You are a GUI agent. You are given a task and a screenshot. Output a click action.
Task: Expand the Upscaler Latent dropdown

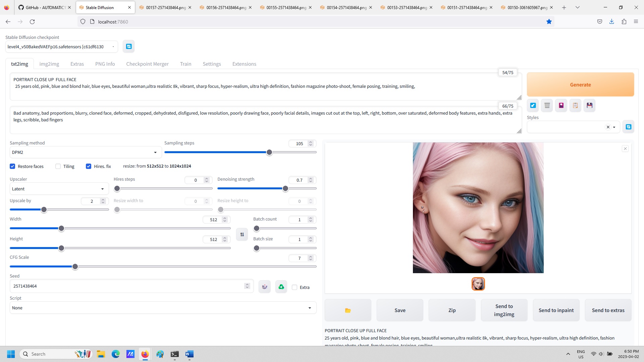[59, 189]
